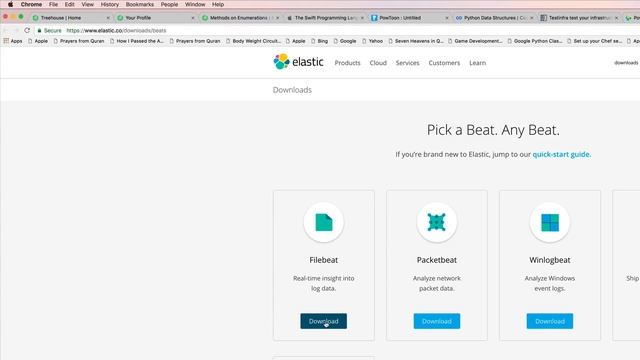
Task: Click the Downloads breadcrumb heading
Action: [292, 90]
